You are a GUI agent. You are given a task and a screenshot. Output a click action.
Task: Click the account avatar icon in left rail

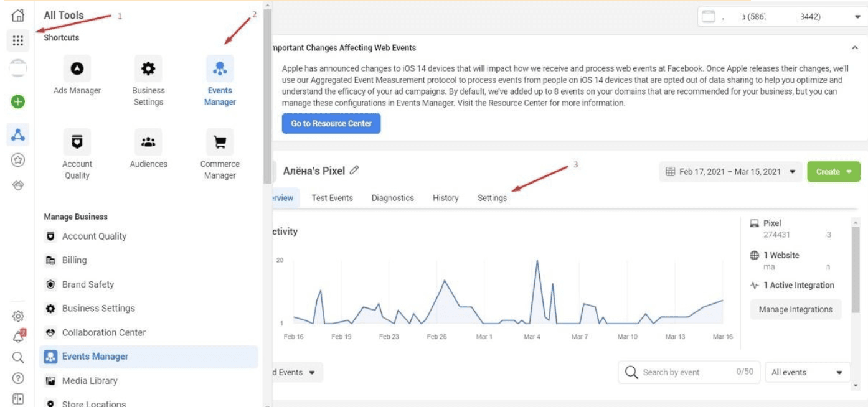coord(18,68)
